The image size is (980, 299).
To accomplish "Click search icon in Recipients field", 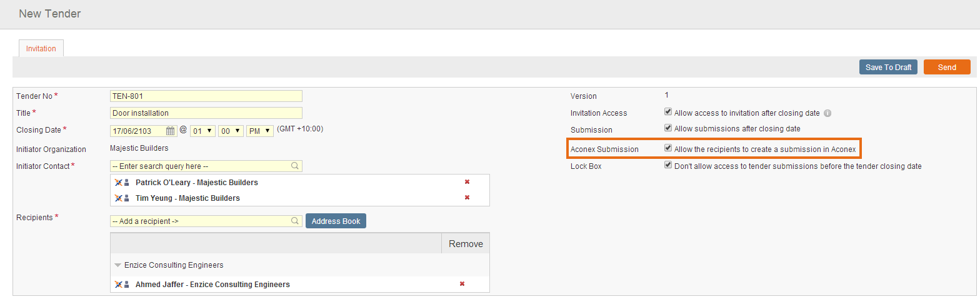I will (295, 221).
